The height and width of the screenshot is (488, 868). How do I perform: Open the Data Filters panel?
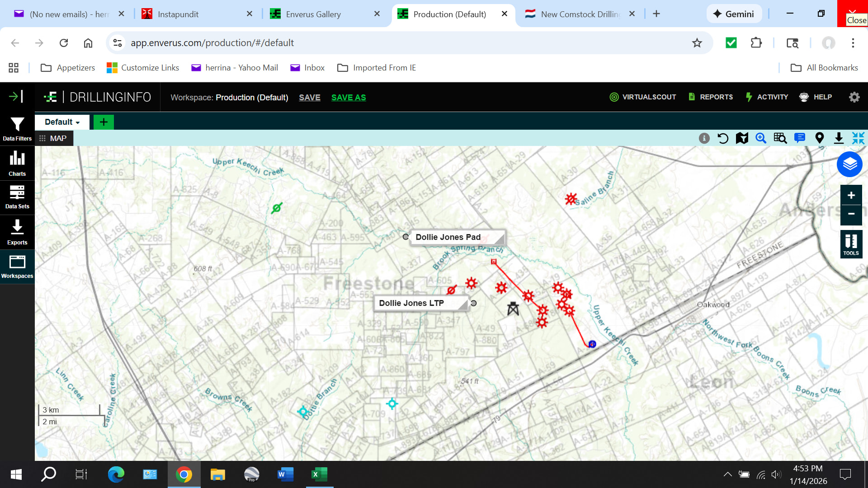click(x=17, y=129)
